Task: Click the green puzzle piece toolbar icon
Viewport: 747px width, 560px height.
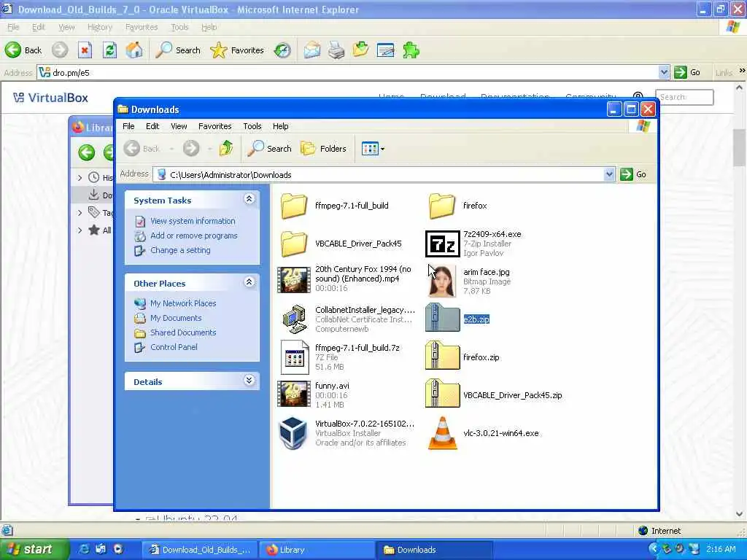Action: (411, 50)
